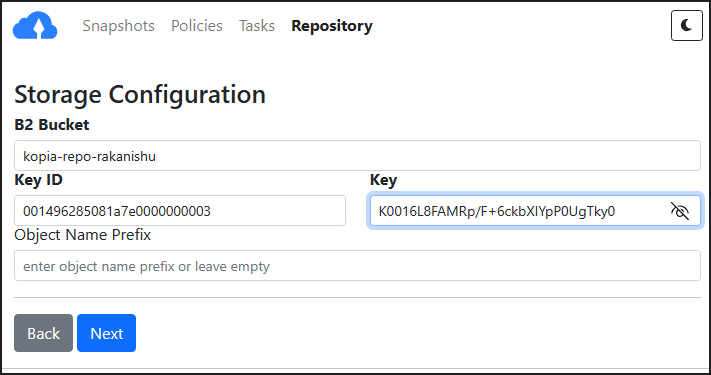Click the Key ID label
The image size is (711, 375).
(39, 180)
